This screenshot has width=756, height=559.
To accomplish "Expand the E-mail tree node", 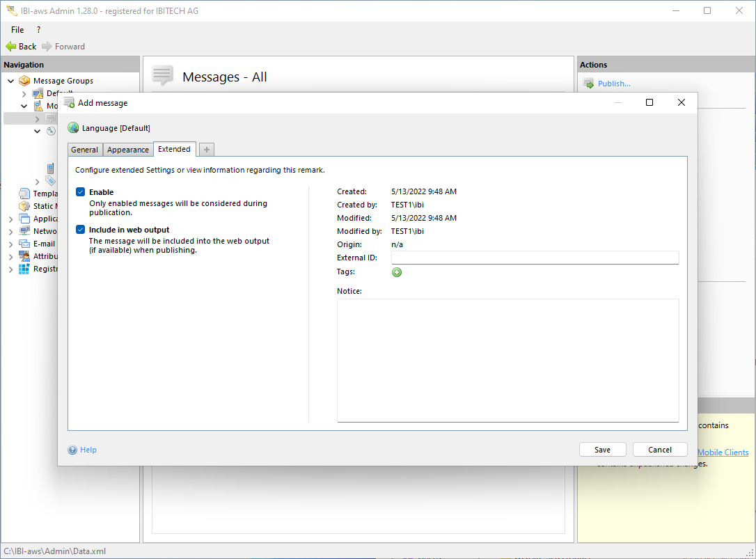I will pyautogui.click(x=11, y=244).
